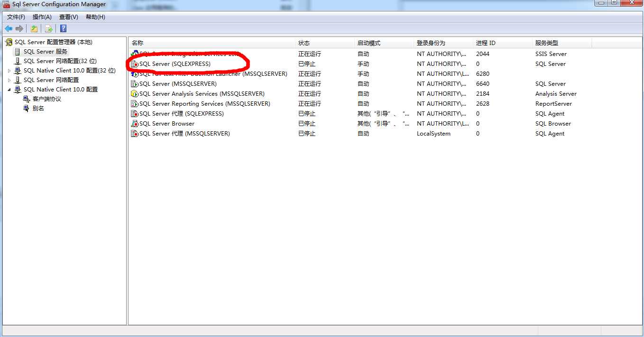
Task: Open the 文件(F) menu
Action: tap(16, 17)
